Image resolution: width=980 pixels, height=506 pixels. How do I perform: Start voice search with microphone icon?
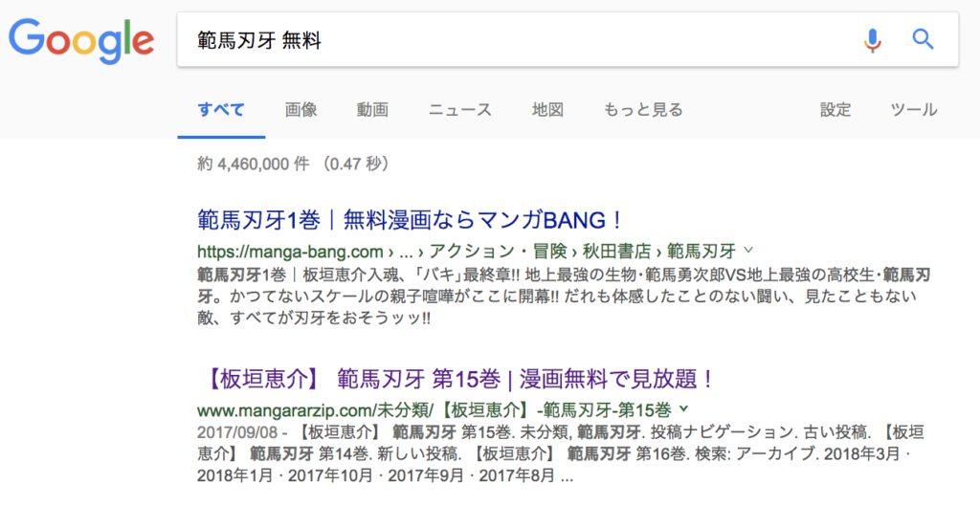(x=873, y=40)
